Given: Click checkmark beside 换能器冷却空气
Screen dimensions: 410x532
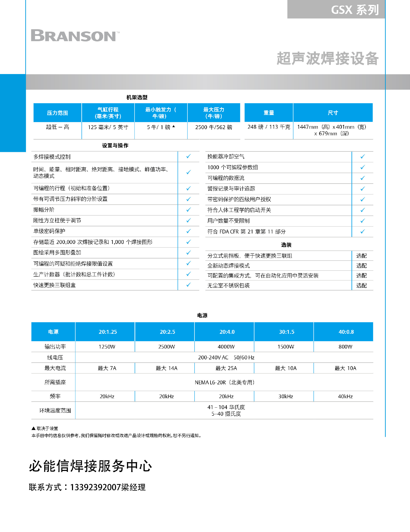Looking at the screenshot, I should (x=362, y=156).
